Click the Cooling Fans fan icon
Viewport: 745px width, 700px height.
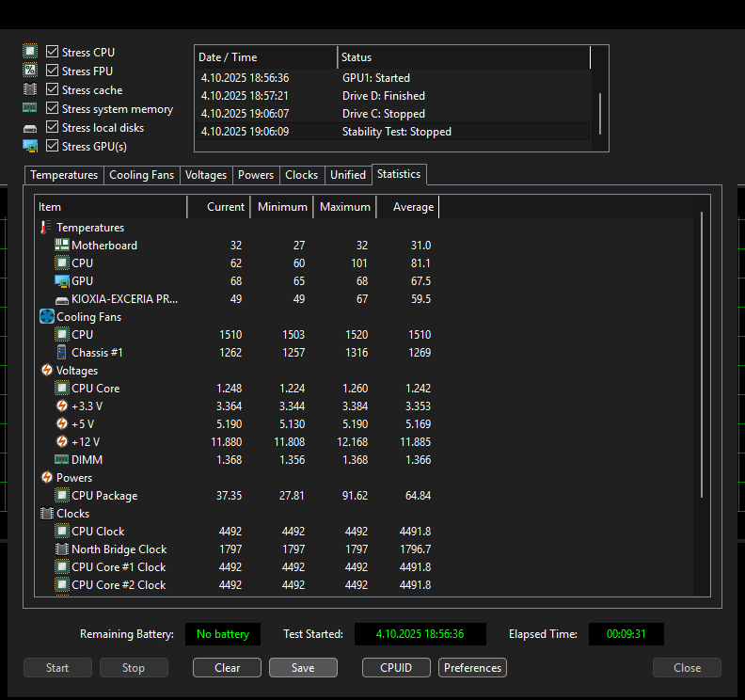[x=47, y=316]
